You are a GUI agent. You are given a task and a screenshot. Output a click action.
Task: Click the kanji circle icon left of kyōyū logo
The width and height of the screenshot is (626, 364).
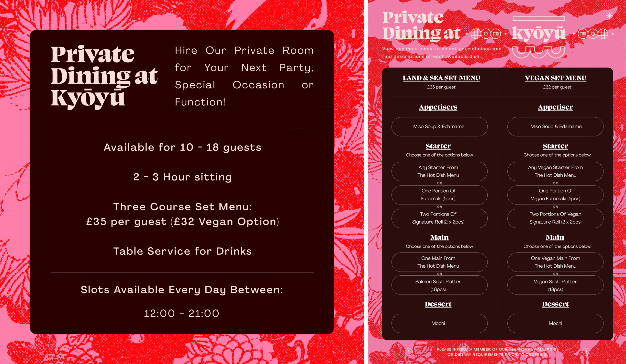pos(496,34)
